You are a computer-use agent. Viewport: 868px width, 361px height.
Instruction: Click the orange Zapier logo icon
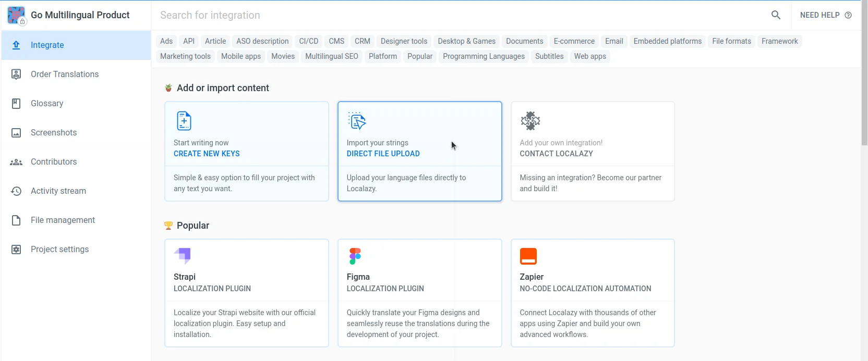pyautogui.click(x=528, y=256)
